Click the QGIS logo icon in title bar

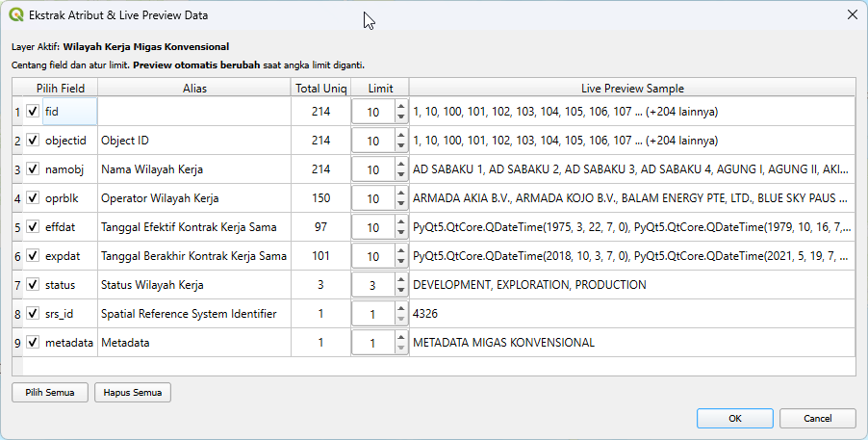pyautogui.click(x=15, y=15)
